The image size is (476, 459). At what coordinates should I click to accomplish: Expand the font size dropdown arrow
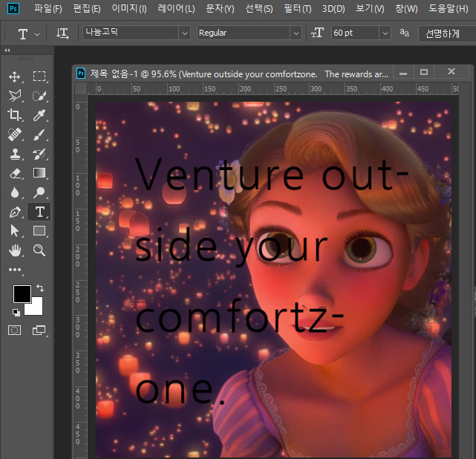385,33
